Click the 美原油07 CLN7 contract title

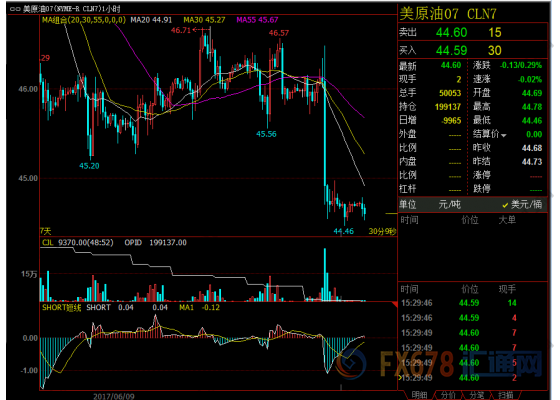tap(448, 14)
